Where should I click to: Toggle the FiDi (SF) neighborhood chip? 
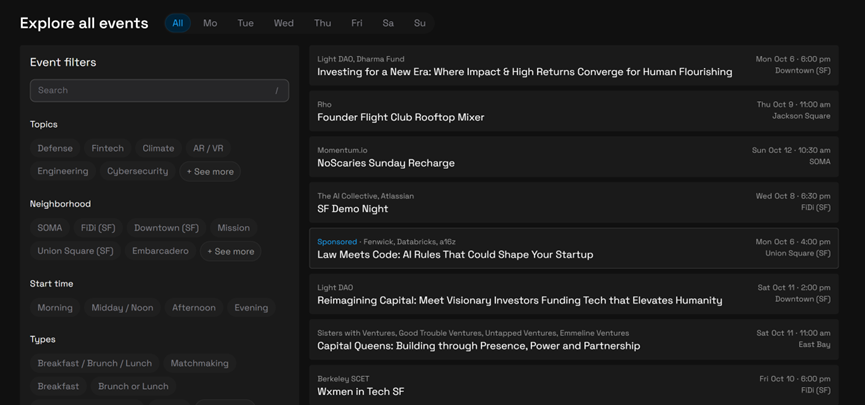tap(98, 228)
